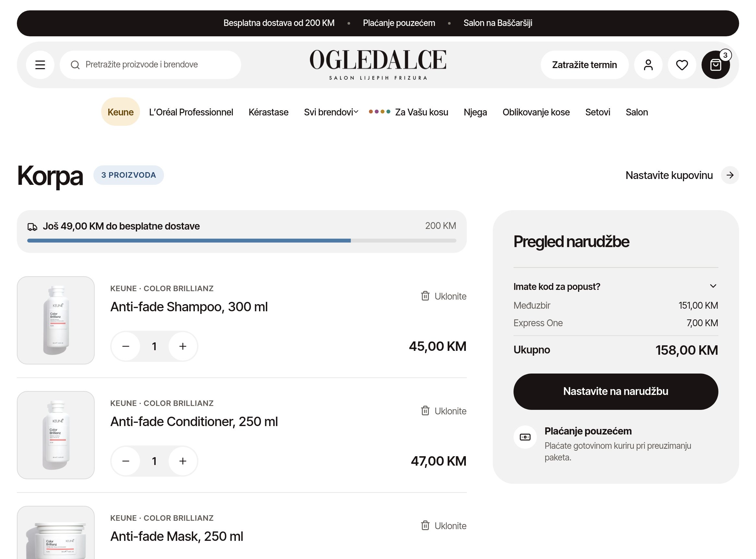
Task: Expand Imate kod za popust section
Action: (x=616, y=286)
